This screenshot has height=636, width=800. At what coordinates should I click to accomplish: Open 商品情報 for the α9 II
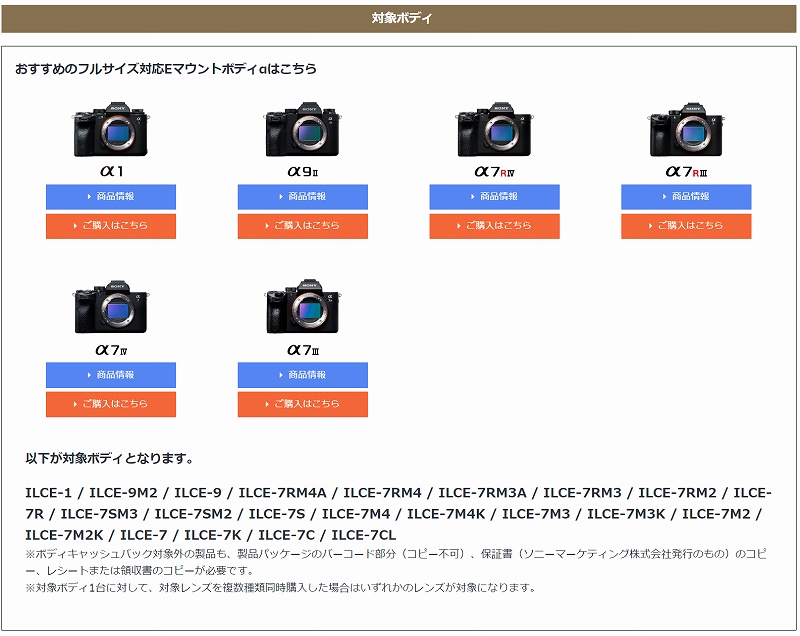[303, 196]
